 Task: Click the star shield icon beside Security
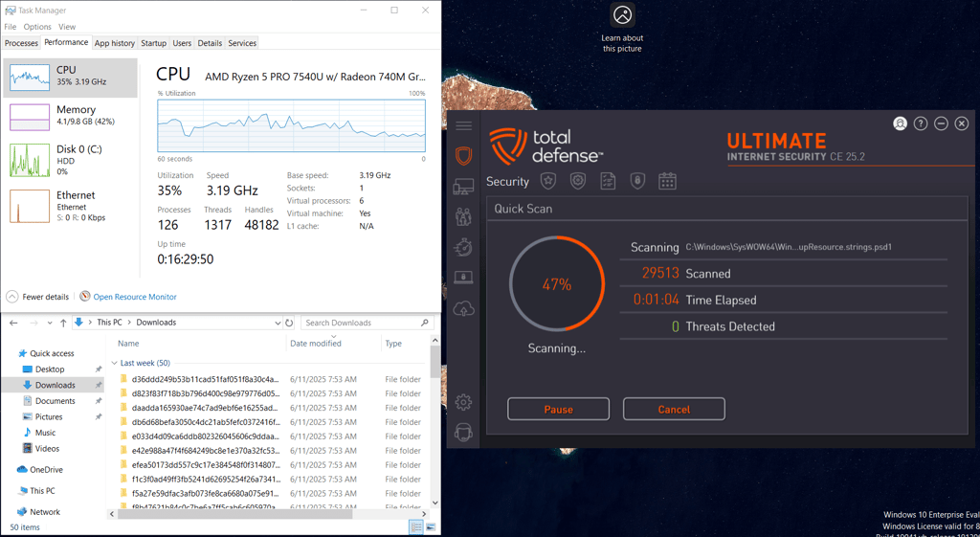click(548, 181)
